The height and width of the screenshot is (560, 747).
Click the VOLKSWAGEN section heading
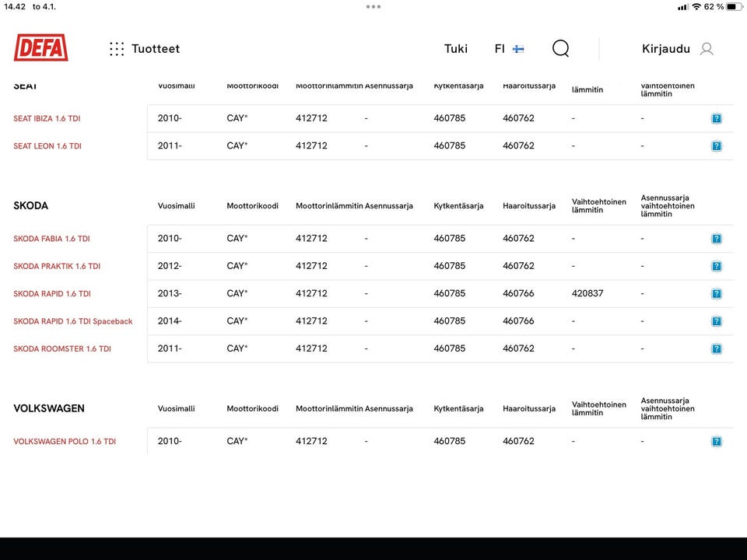click(48, 408)
